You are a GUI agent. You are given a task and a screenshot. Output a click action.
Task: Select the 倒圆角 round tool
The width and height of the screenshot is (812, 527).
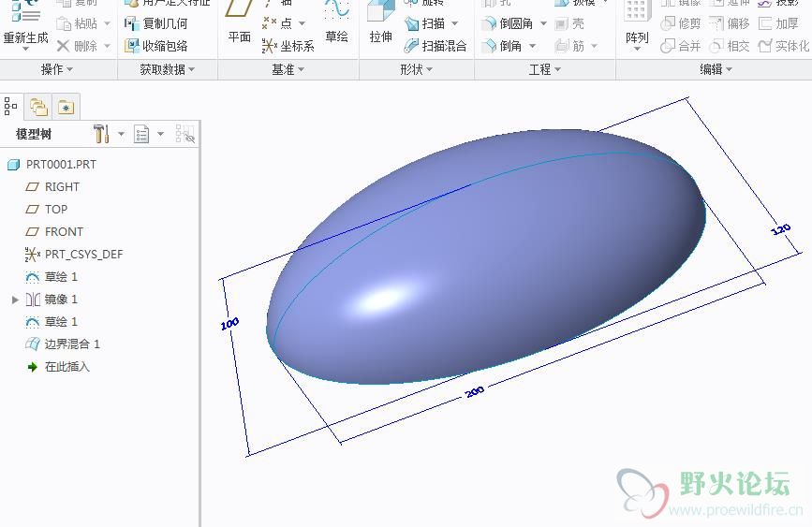(x=507, y=23)
